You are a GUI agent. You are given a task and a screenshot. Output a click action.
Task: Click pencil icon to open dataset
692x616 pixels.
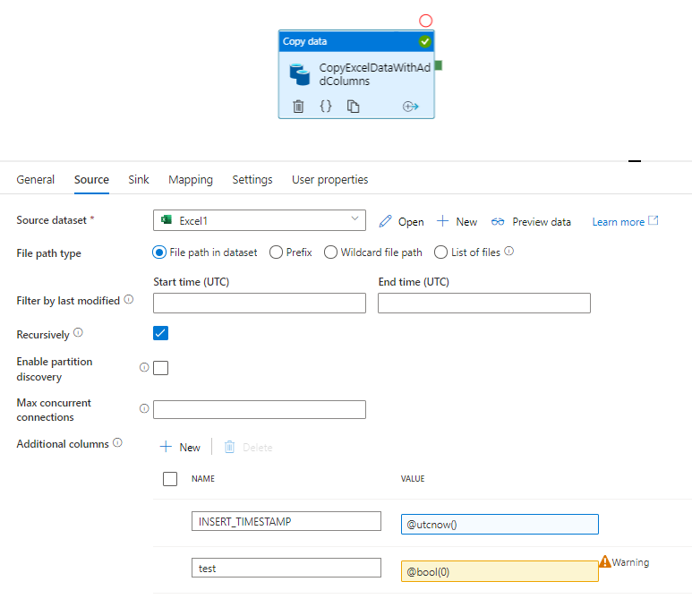[385, 221]
